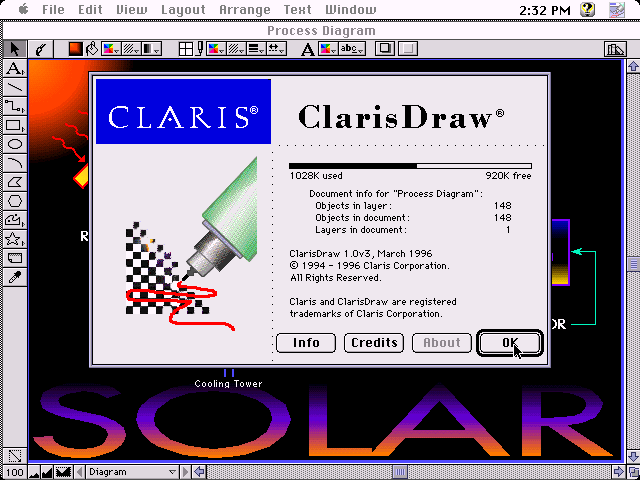Click the vertical scrollbar thumb

[633, 264]
